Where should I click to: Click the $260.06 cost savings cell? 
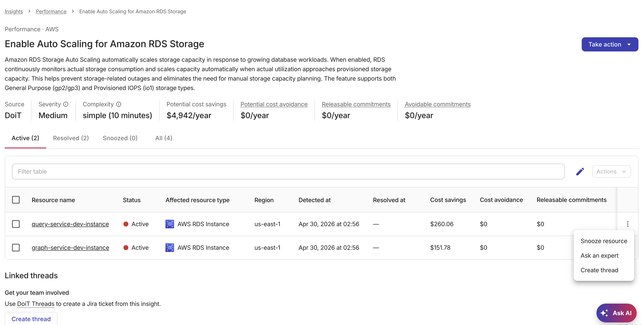441,224
